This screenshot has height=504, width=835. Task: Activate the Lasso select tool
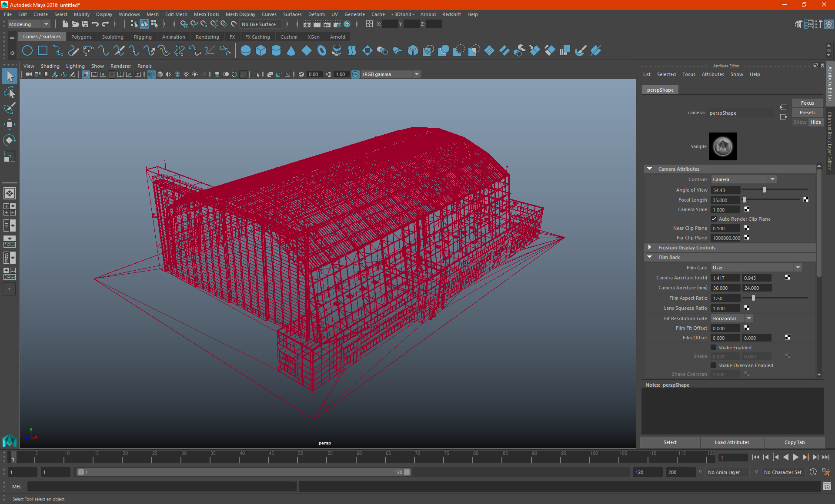(x=10, y=92)
